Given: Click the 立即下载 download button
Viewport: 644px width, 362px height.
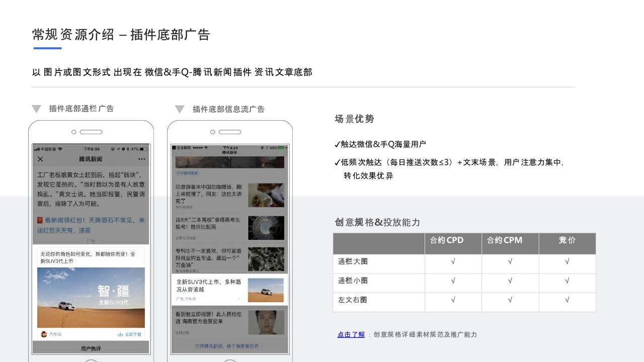Looking at the screenshot, I should (x=132, y=333).
